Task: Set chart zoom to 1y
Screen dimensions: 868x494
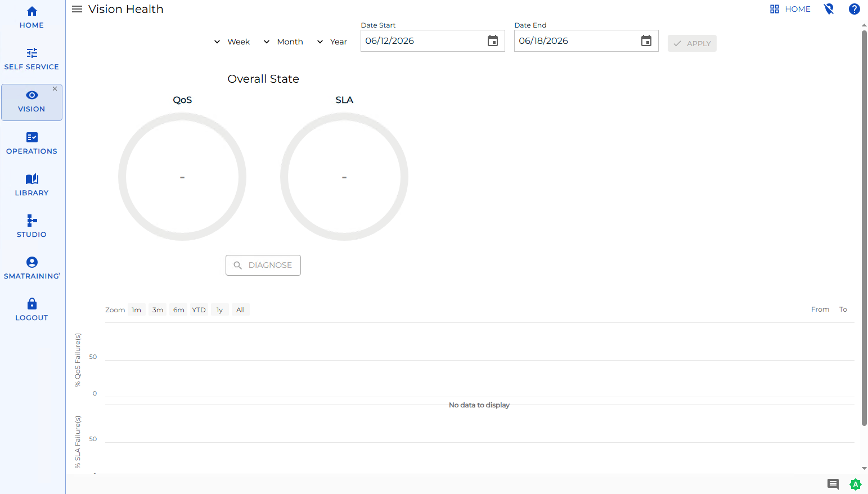Action: pyautogui.click(x=220, y=310)
